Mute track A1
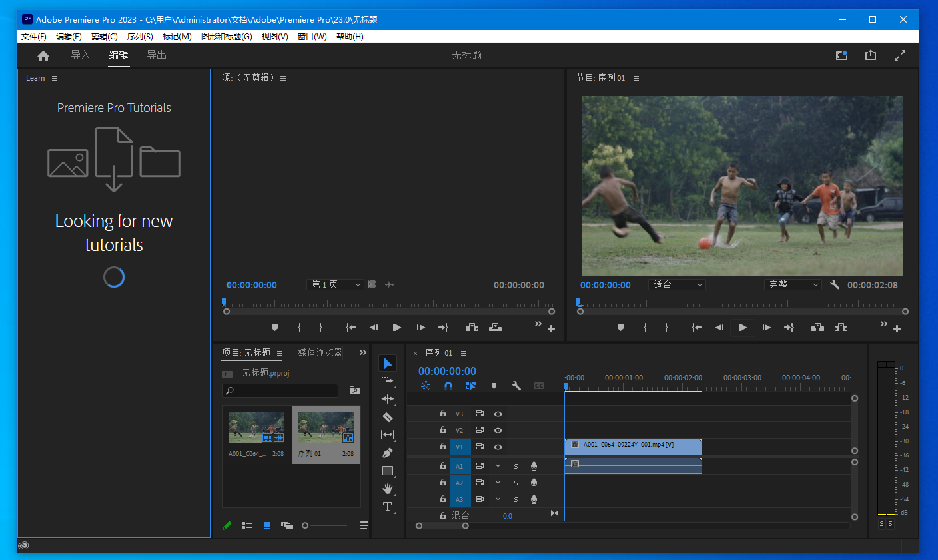The image size is (938, 560). click(x=498, y=466)
